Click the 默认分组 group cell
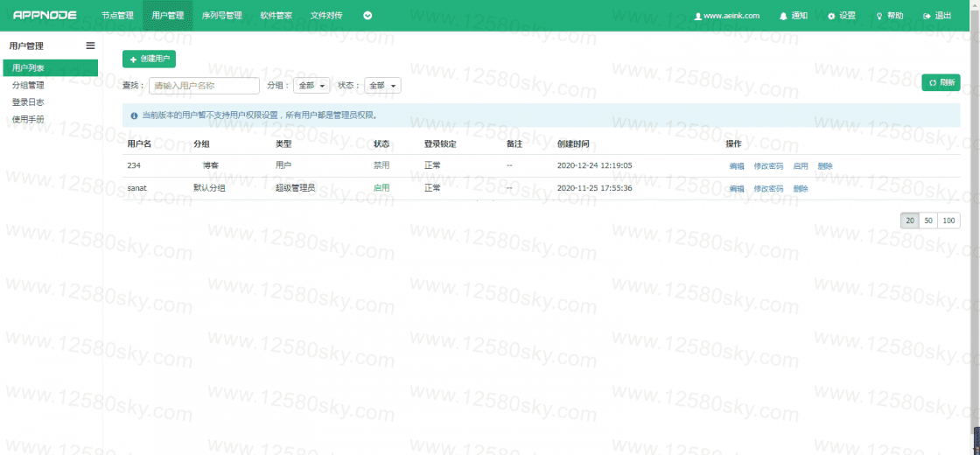The image size is (980, 455). pos(209,187)
